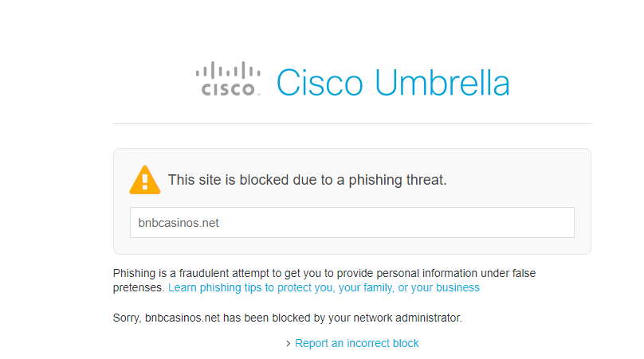
Task: Click the word "pretenses." before the link
Action: pyautogui.click(x=139, y=287)
